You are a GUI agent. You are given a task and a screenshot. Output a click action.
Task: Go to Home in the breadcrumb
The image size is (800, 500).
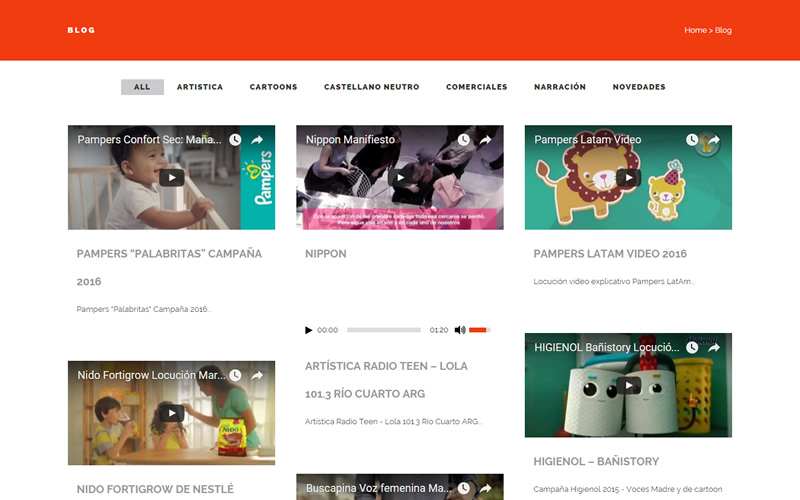(695, 31)
